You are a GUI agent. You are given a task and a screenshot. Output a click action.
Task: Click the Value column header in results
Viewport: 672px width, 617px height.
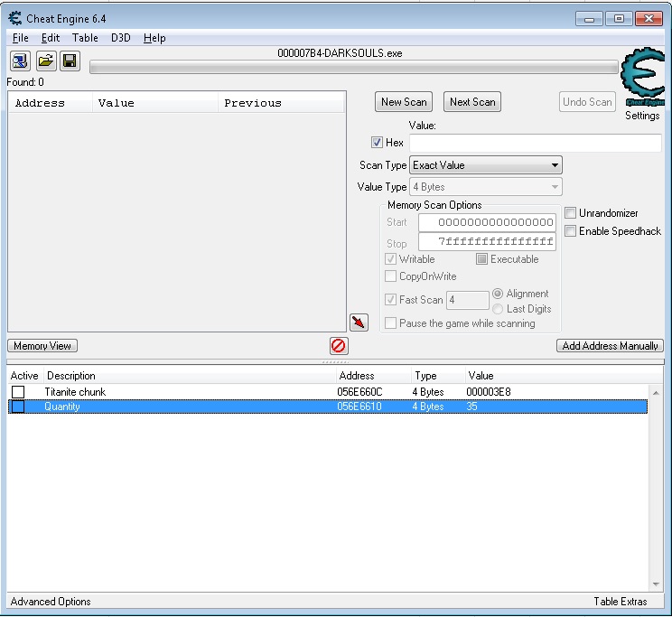pos(155,103)
